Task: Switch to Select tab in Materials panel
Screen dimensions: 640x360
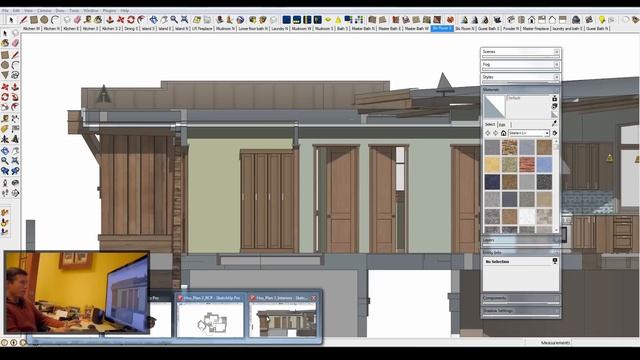Action: click(x=490, y=124)
